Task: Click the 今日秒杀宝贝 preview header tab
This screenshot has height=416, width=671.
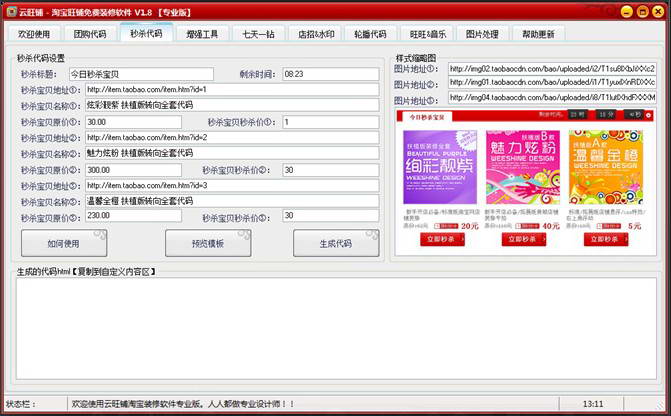Action: (427, 116)
